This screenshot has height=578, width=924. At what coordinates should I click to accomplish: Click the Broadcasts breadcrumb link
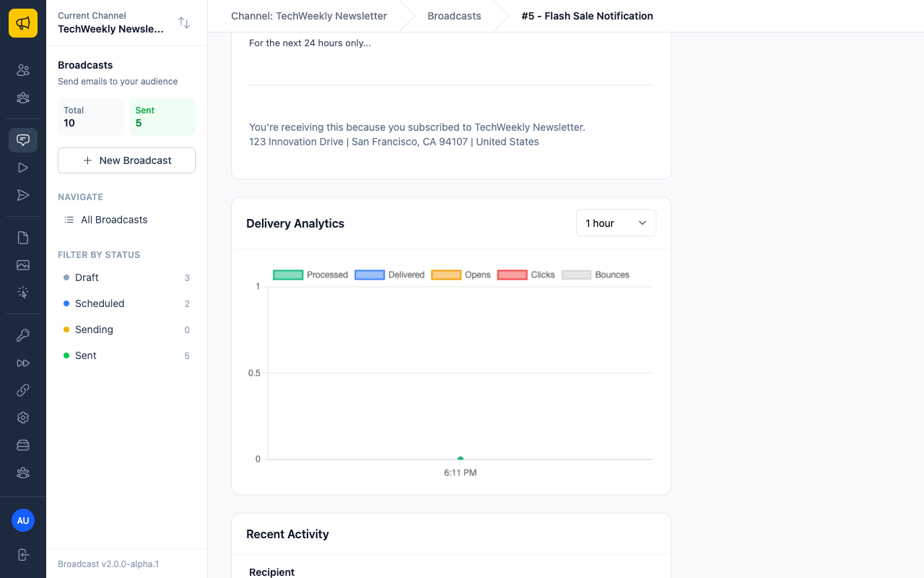click(454, 16)
